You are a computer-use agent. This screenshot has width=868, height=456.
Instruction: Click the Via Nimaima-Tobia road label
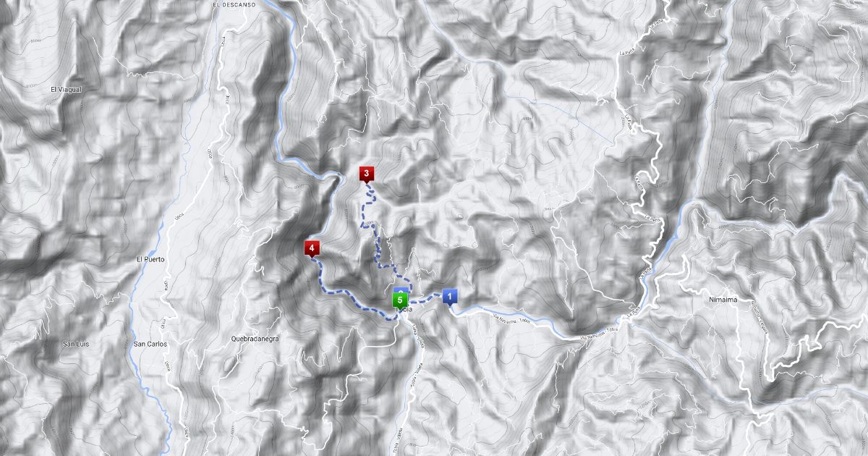[x=513, y=319]
